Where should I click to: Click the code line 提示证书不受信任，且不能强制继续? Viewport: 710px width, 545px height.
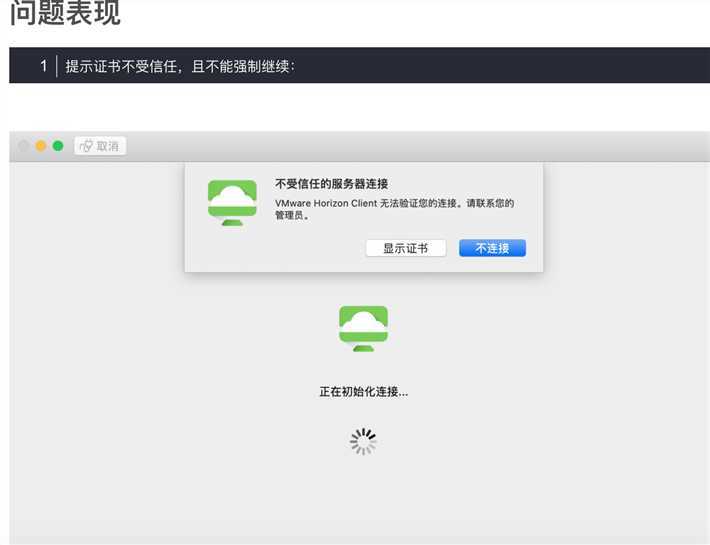pyautogui.click(x=180, y=67)
